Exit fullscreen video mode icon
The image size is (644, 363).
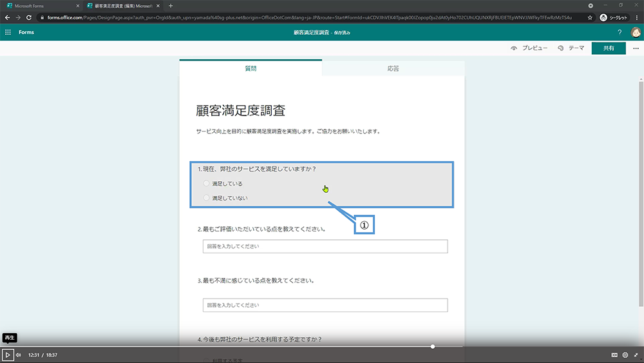tap(636, 355)
